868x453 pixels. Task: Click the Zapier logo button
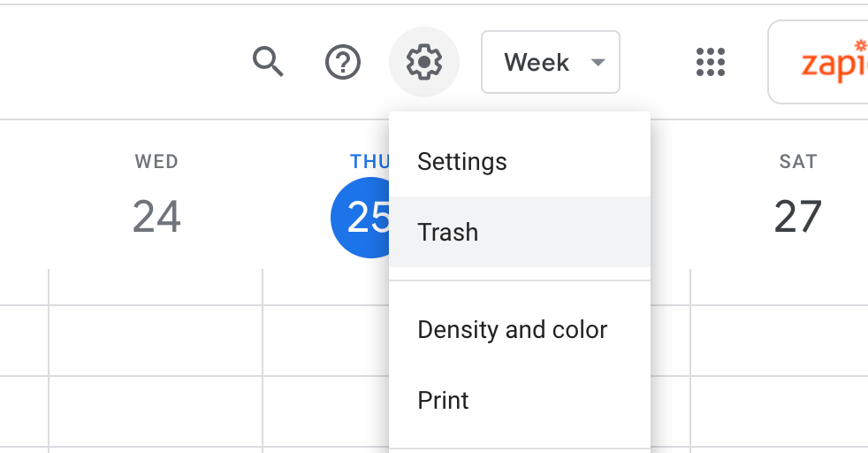[819, 62]
